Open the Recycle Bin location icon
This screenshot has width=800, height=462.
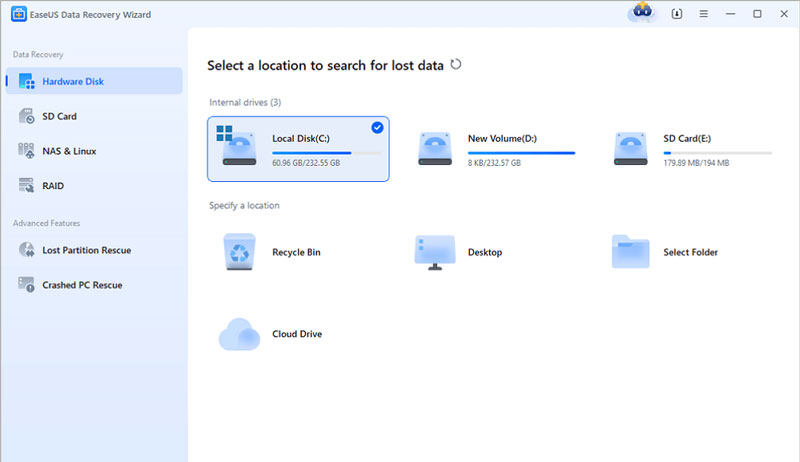pyautogui.click(x=239, y=252)
